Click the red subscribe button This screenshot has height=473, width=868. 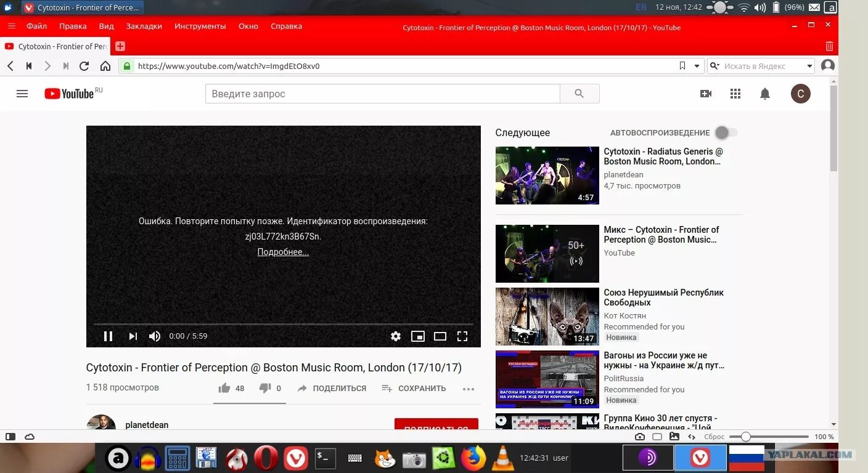click(x=436, y=425)
